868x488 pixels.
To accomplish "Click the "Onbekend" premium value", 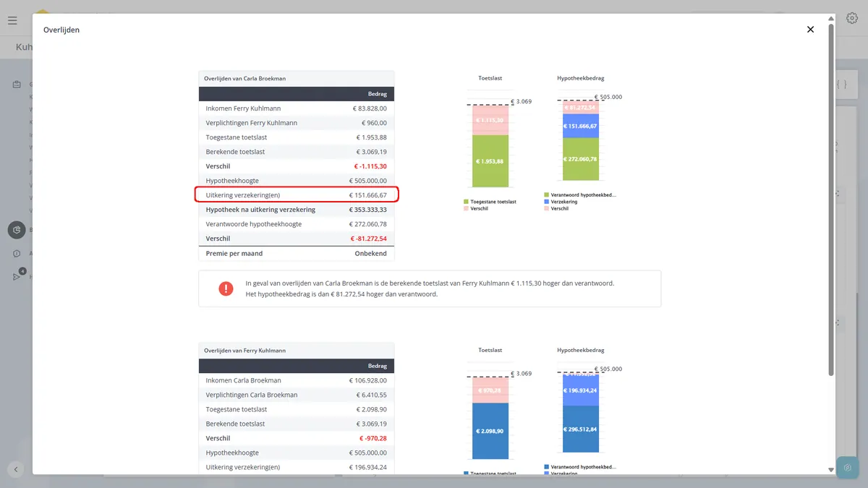I will (370, 254).
